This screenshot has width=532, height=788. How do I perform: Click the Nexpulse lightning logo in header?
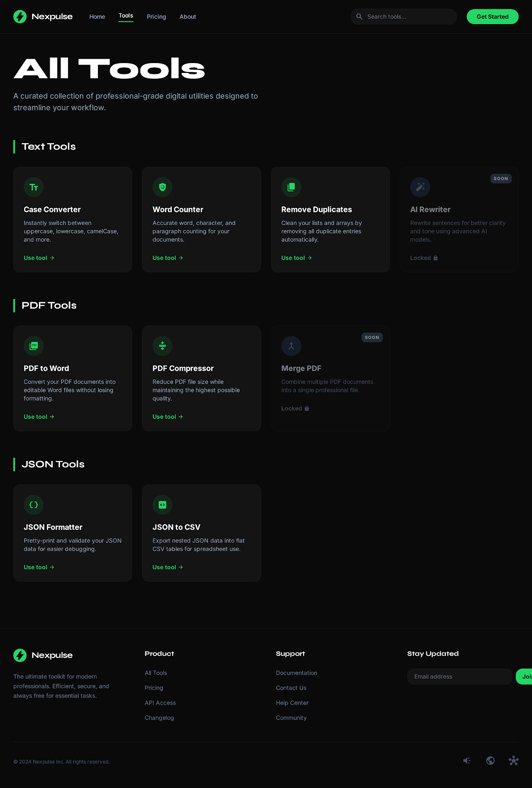[20, 17]
